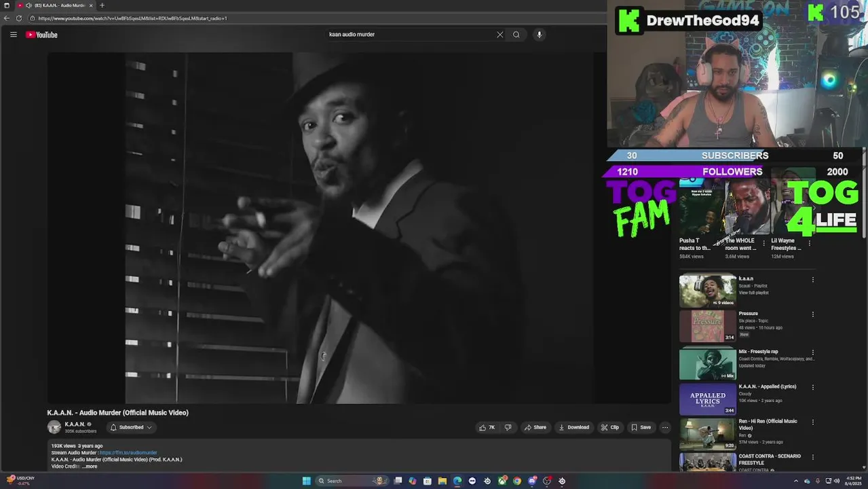Screen dimensions: 868x489
Task: Open the YouTube hamburger guide menu
Action: [13, 35]
